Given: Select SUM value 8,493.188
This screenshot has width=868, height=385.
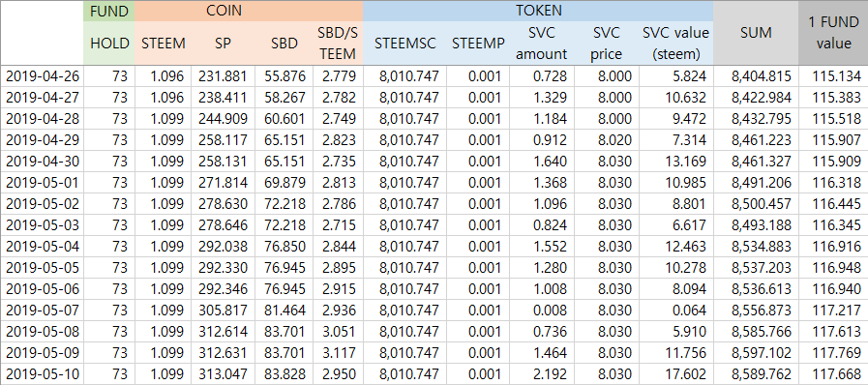Looking at the screenshot, I should tap(756, 225).
